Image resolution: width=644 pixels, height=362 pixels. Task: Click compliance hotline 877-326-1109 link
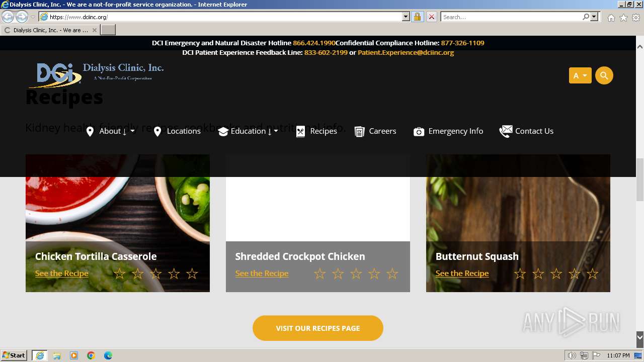click(x=463, y=43)
